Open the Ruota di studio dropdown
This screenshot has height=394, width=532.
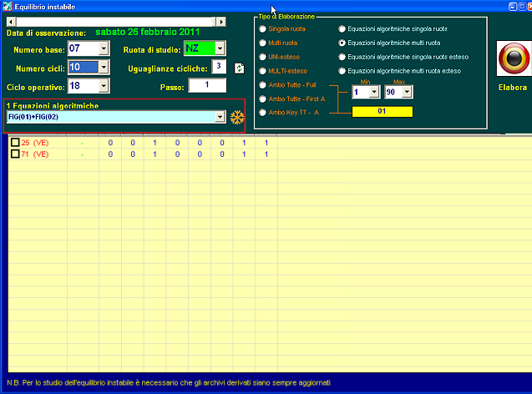220,49
